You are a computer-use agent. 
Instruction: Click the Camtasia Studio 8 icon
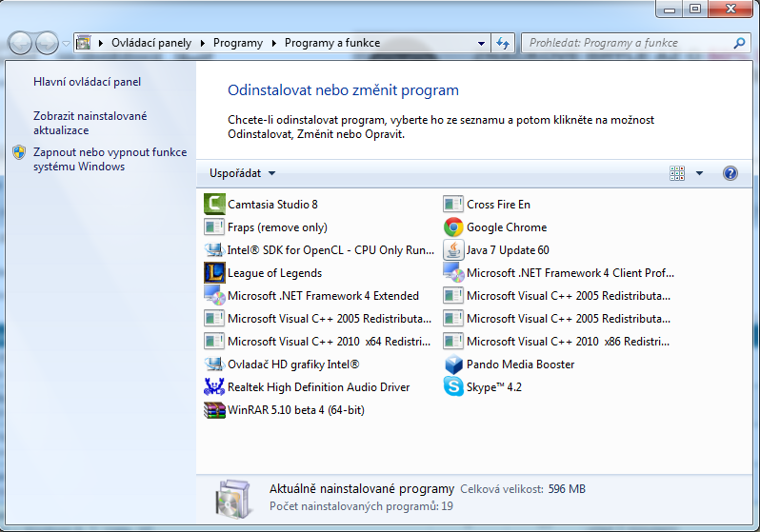[x=214, y=204]
